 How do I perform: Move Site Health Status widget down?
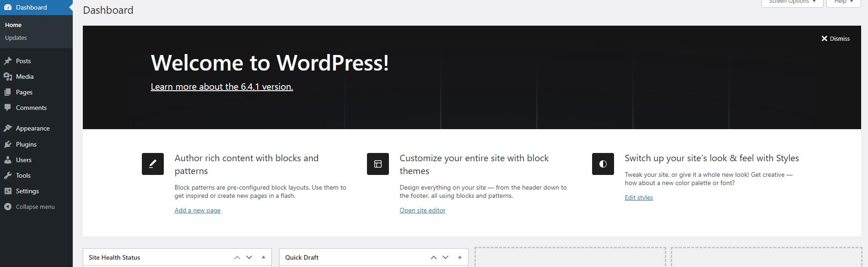pyautogui.click(x=249, y=257)
